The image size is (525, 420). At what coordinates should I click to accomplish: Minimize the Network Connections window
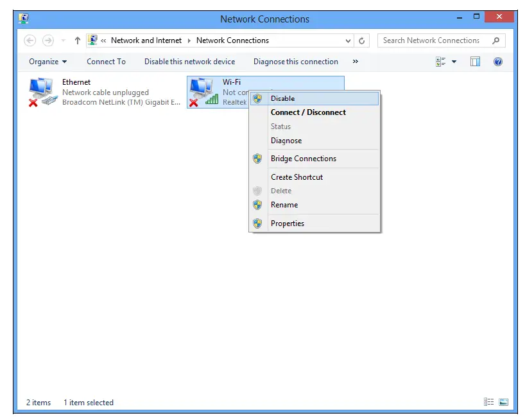(460, 17)
